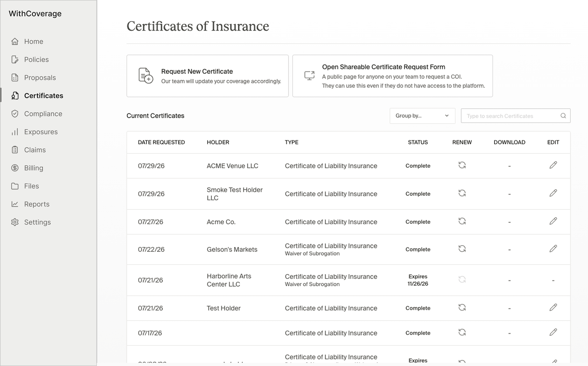This screenshot has height=366, width=588.
Task: Click Harborline Arts Center LLC holder name
Action: tap(229, 280)
